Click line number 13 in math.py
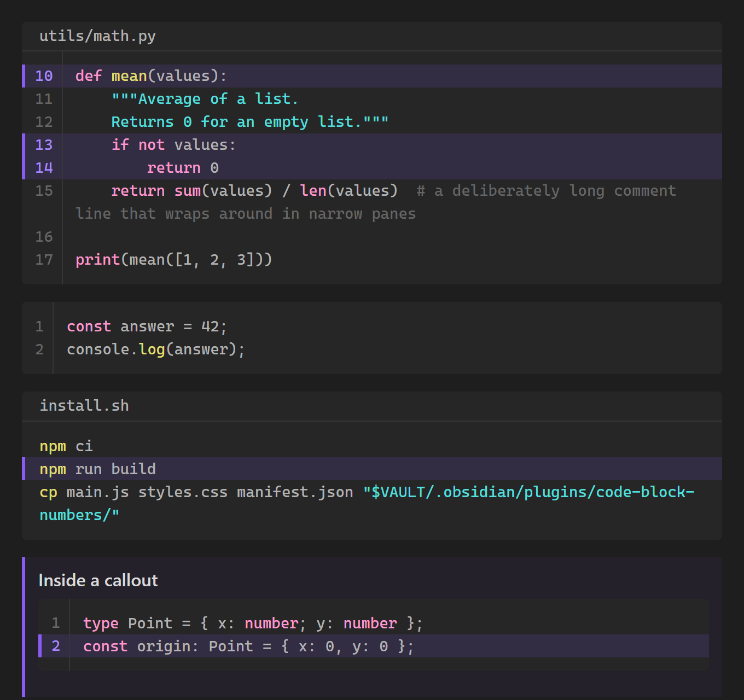The width and height of the screenshot is (744, 700). tap(44, 145)
